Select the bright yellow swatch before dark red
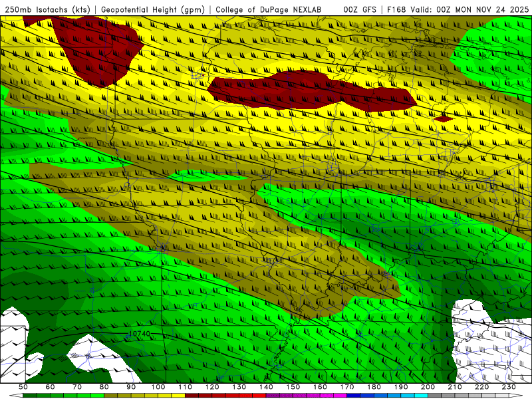This screenshot has height=399, width=532. [x=178, y=395]
